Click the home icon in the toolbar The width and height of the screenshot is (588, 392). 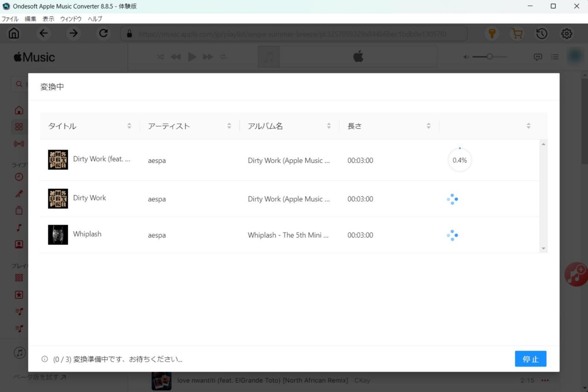[x=14, y=33]
